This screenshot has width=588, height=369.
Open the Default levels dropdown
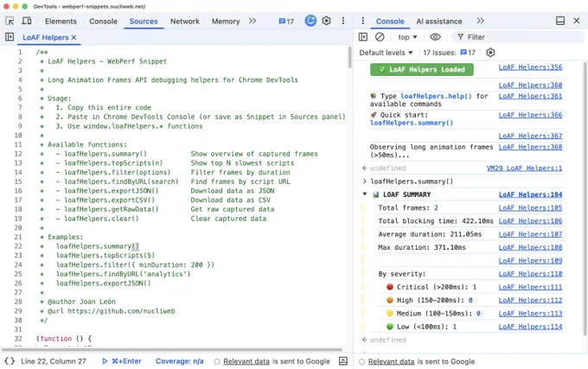pyautogui.click(x=386, y=53)
